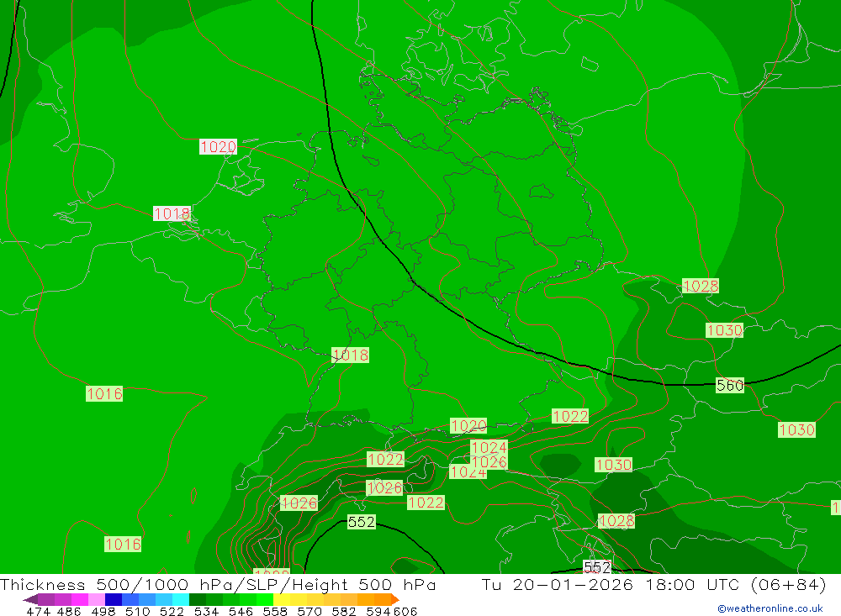
Task: Select the light pink legend color swatch
Action: [x=97, y=599]
